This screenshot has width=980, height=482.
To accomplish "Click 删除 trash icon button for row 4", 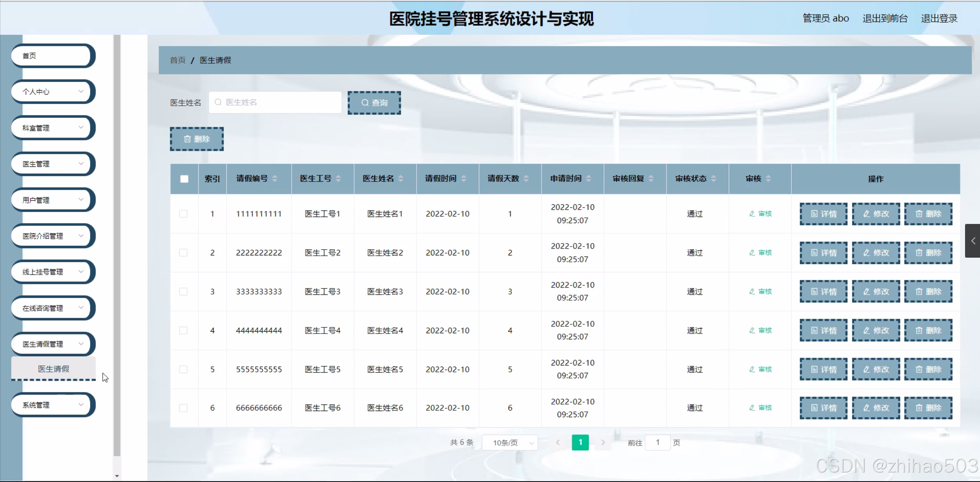I will coord(928,331).
